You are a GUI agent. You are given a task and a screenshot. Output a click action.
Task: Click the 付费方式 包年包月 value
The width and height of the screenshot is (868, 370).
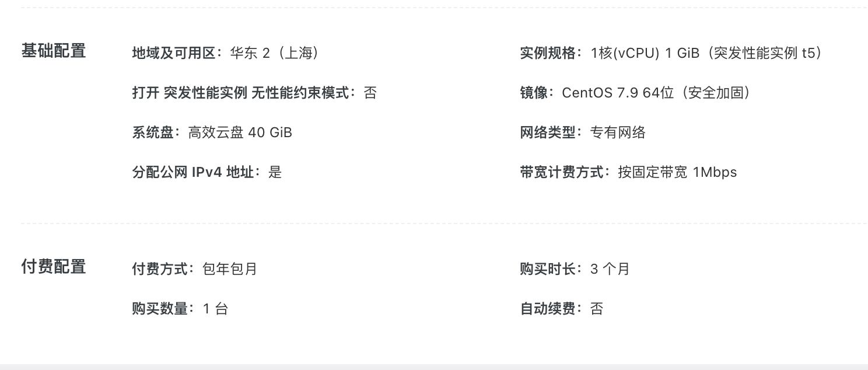[230, 269]
